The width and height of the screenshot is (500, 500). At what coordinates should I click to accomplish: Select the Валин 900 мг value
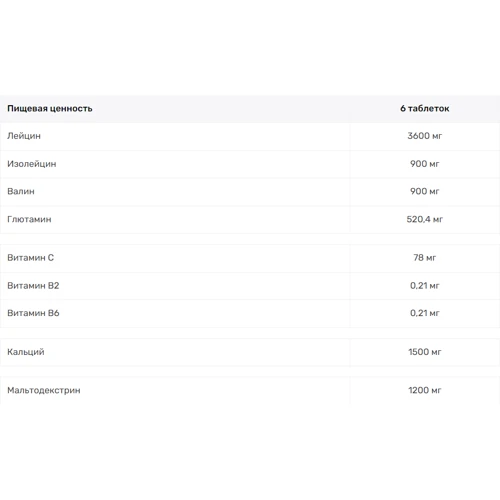coord(425,191)
